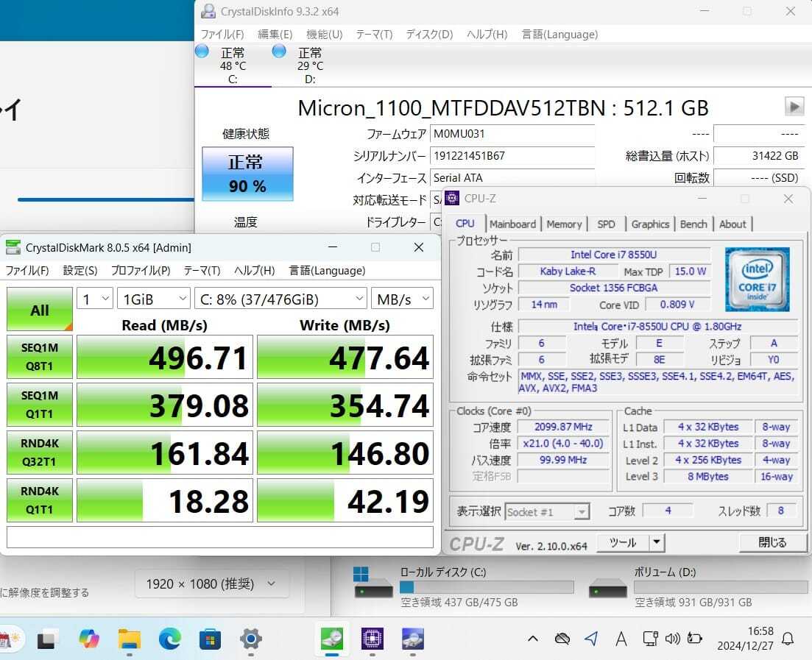Screen dimensions: 812x660
Task: Switch to CrystalDiskInfo taskbar icon
Action: point(413,639)
